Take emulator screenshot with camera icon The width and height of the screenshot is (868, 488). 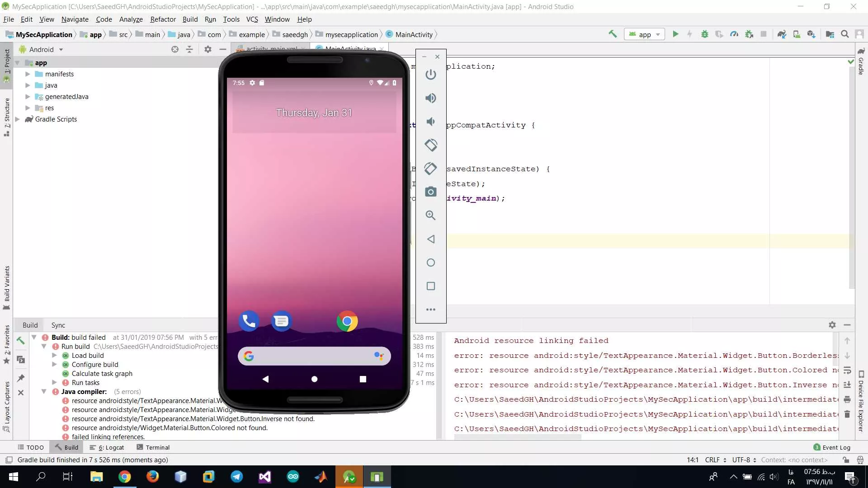(431, 192)
